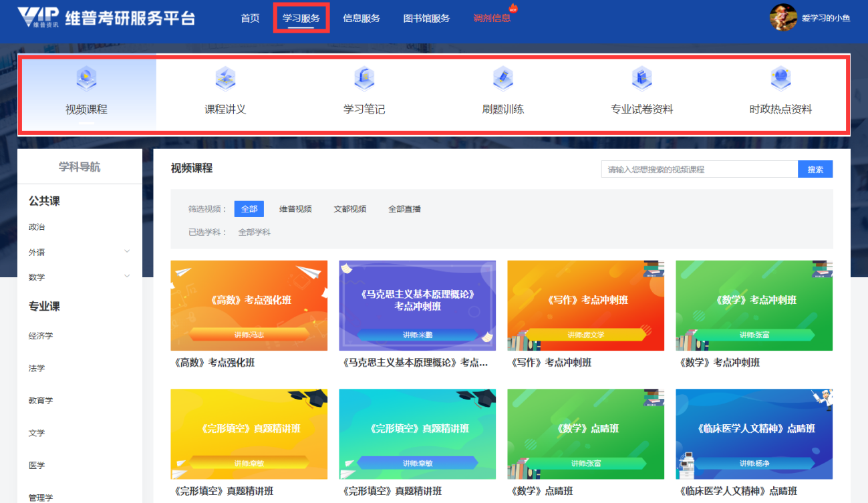
Task: Open the 《写作》考点冲刺班 thumbnail
Action: [586, 305]
